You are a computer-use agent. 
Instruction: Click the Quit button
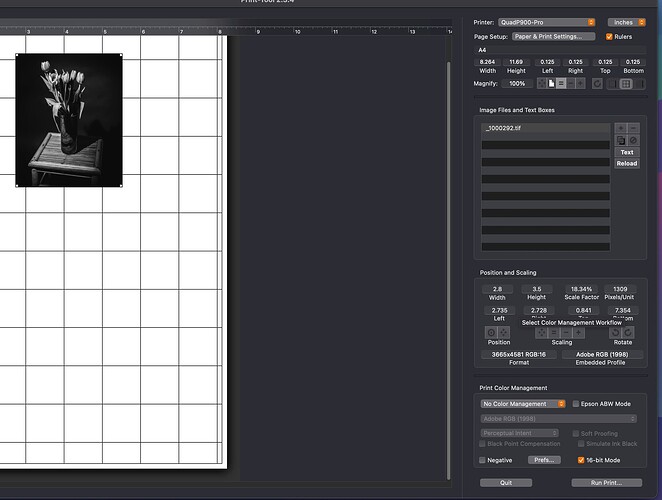coord(506,483)
